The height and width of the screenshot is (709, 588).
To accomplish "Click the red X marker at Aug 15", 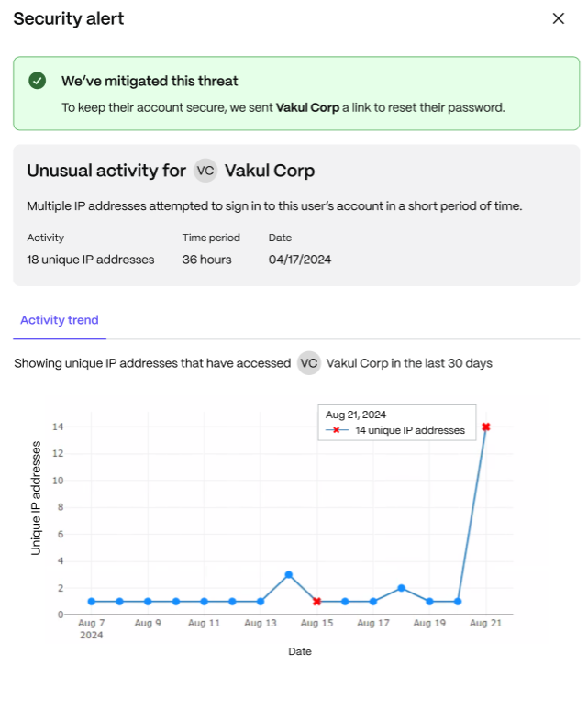I will 316,602.
